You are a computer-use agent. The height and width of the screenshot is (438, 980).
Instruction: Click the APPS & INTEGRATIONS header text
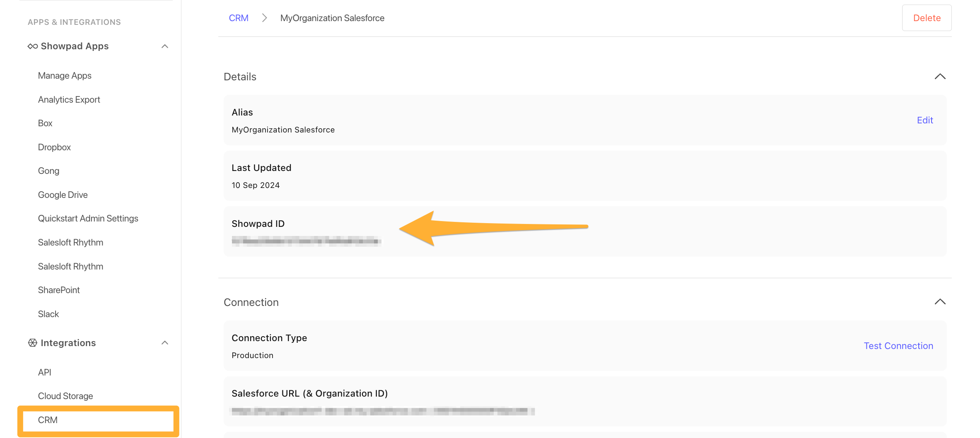pyautogui.click(x=75, y=22)
